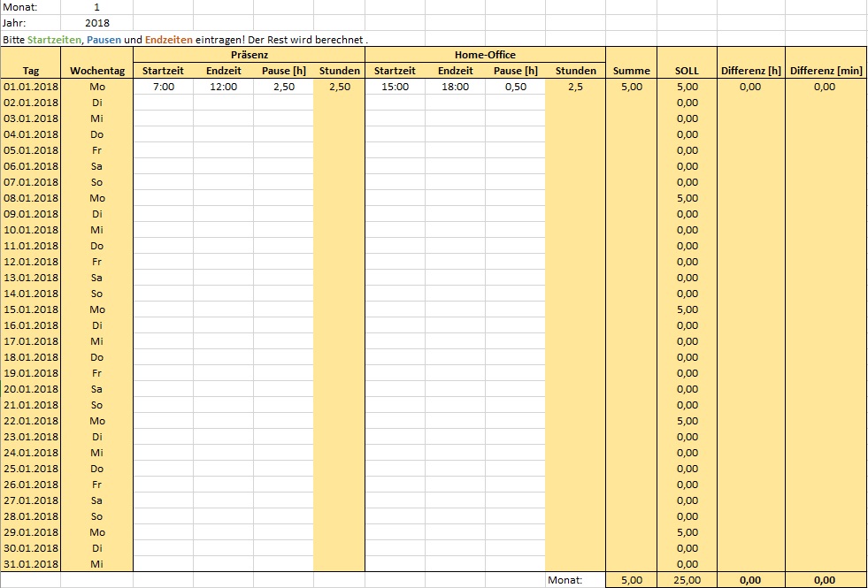This screenshot has width=868, height=588.
Task: Click Präsenz Startzeit cell with 7:00
Action: click(x=163, y=87)
